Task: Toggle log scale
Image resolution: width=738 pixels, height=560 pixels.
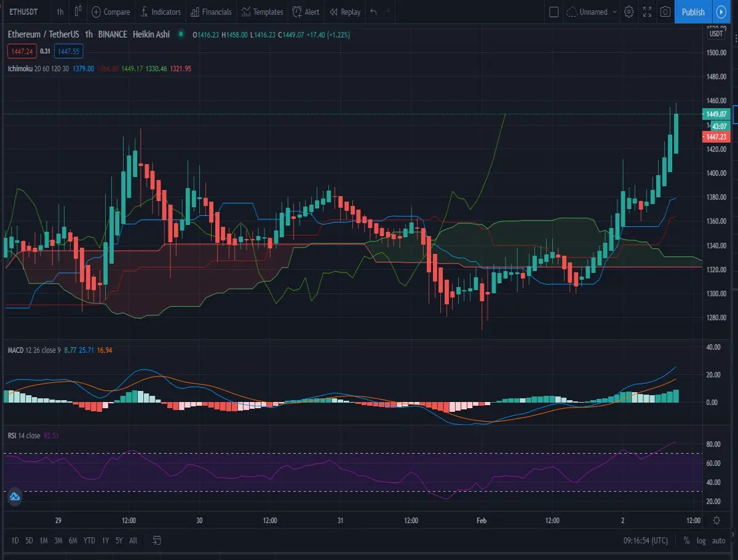Action: [701, 540]
